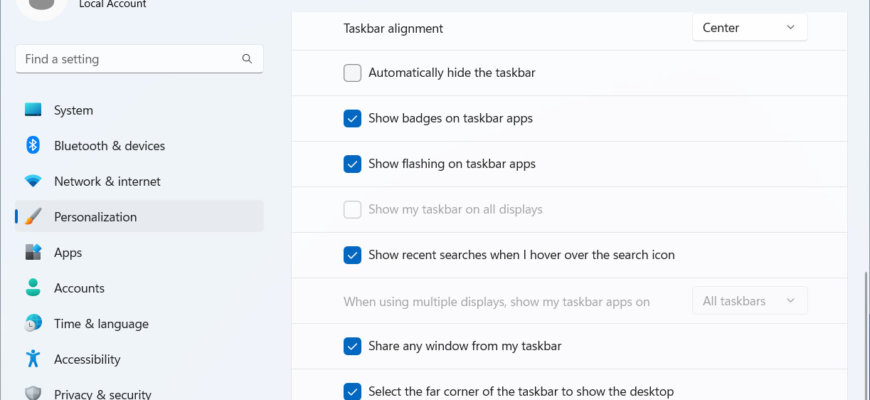The width and height of the screenshot is (870, 400).
Task: Enable Automatically hide the taskbar checkbox
Action: pos(352,73)
